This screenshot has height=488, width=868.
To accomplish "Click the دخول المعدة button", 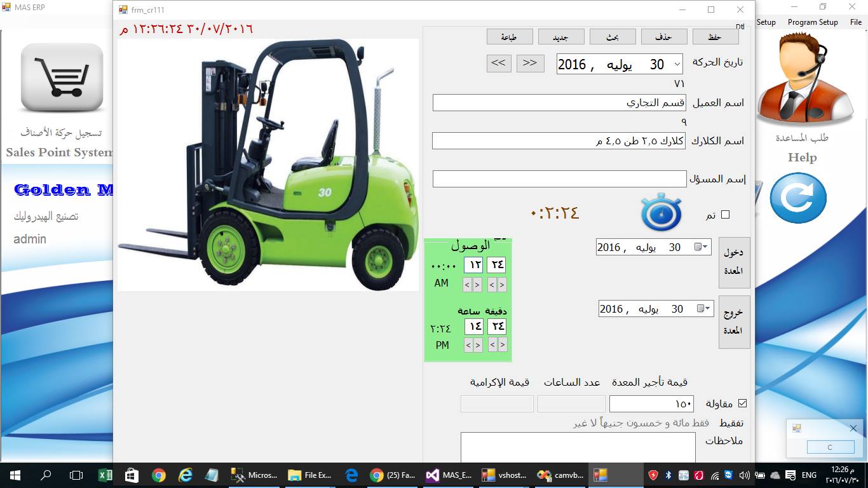I will point(734,262).
